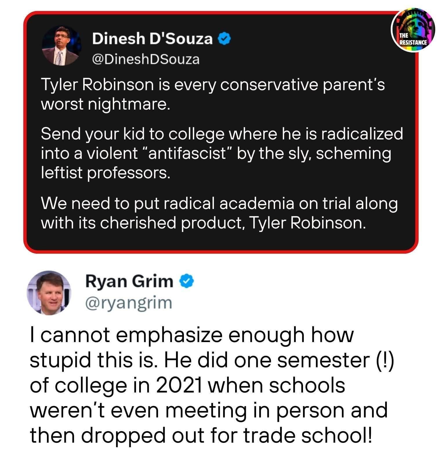Screen dimensions: 448x476
Task: Click Dinesh D'Souza's profile picture
Action: 61,46
